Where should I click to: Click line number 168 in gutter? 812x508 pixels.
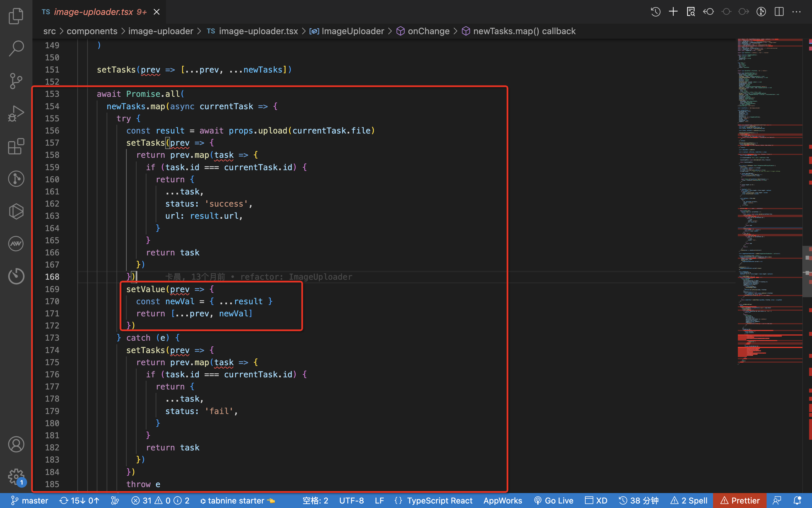[52, 277]
